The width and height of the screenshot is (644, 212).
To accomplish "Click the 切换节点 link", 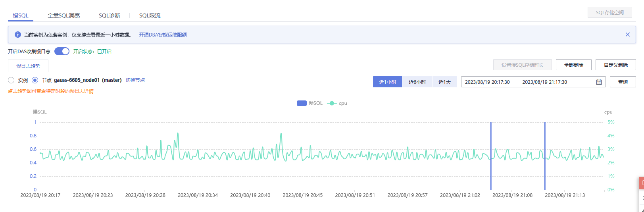I will coord(135,80).
